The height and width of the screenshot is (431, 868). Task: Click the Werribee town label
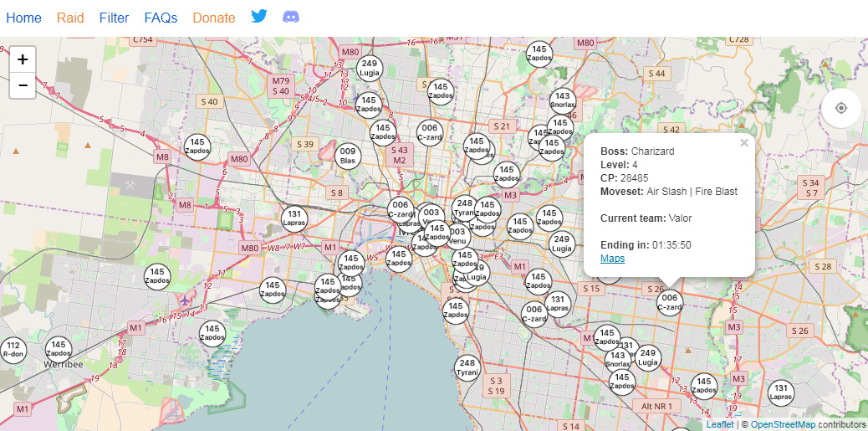[x=63, y=365]
